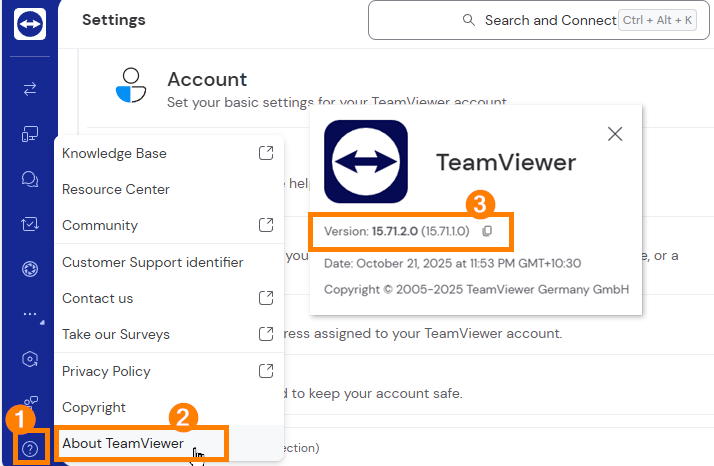
Task: Click the TeamViewer logo in sidebar
Action: tap(30, 24)
